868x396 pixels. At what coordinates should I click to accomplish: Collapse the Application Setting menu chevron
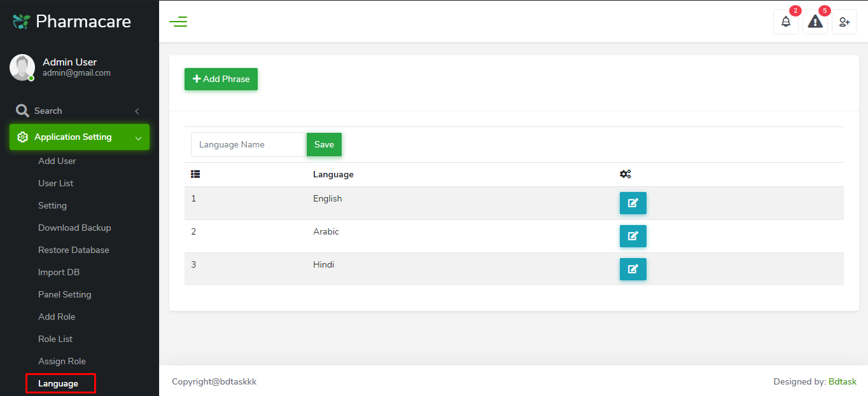tap(137, 137)
